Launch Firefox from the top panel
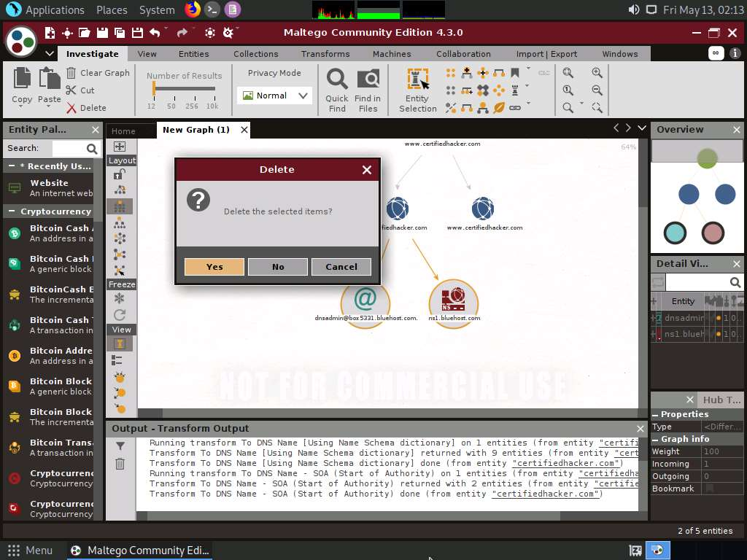The width and height of the screenshot is (747, 560). pyautogui.click(x=193, y=9)
